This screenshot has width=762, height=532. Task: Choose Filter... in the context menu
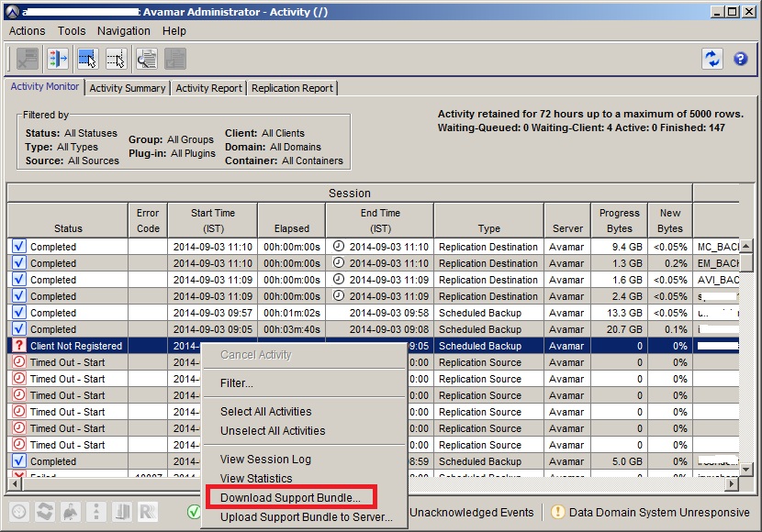click(x=237, y=382)
